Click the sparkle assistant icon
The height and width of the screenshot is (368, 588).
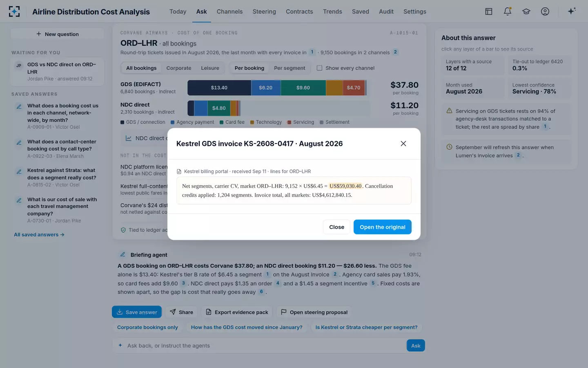(572, 11)
